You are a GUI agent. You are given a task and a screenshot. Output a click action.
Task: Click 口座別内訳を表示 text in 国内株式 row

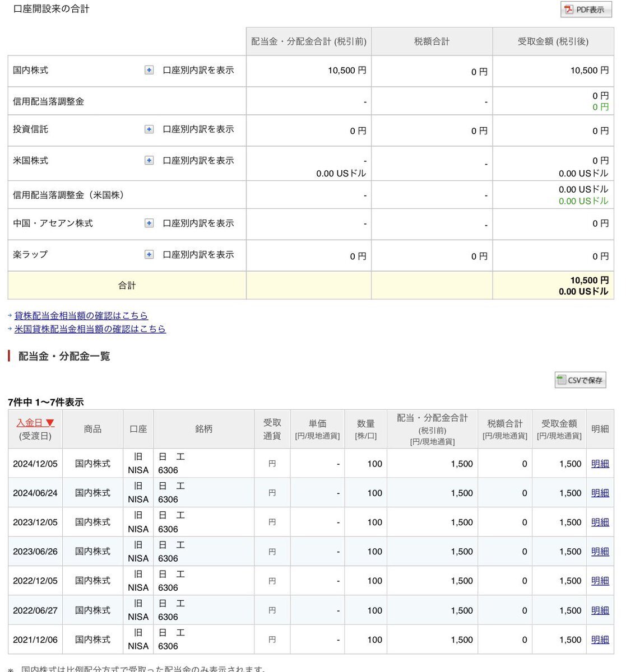point(198,70)
